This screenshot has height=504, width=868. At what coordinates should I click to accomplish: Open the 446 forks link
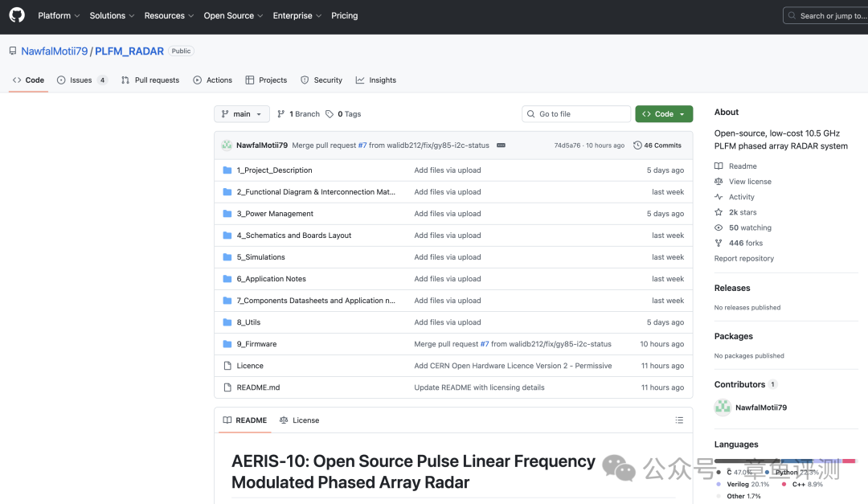[746, 243]
